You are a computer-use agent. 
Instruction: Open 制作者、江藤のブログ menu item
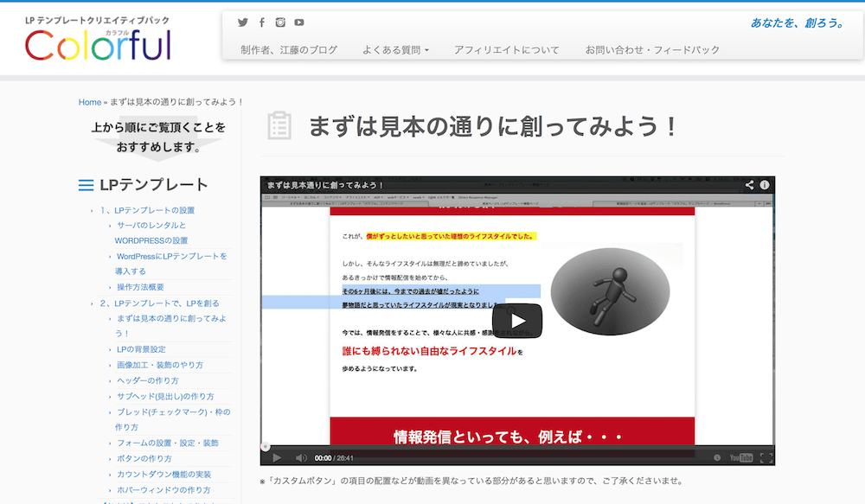coord(289,50)
